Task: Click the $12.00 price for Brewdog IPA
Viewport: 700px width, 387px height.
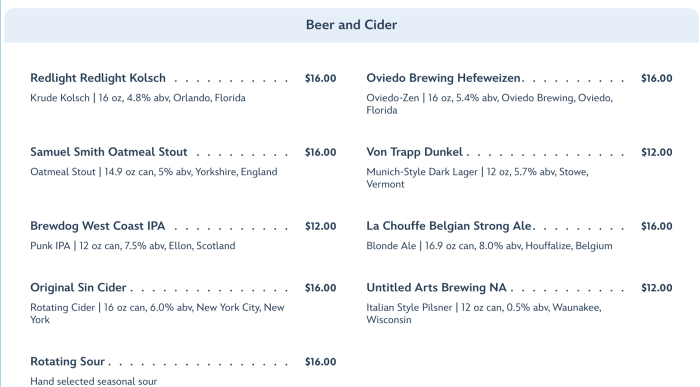Action: tap(321, 226)
